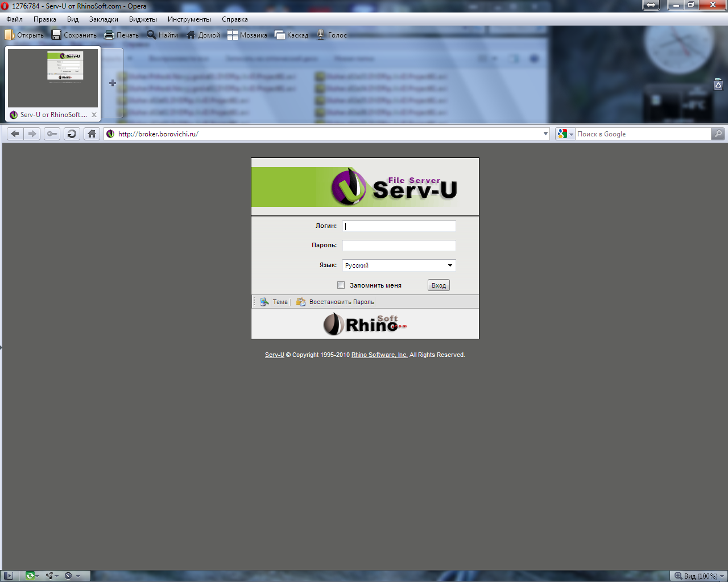The width and height of the screenshot is (728, 582).
Task: Click the Домой toolbar button
Action: point(203,35)
